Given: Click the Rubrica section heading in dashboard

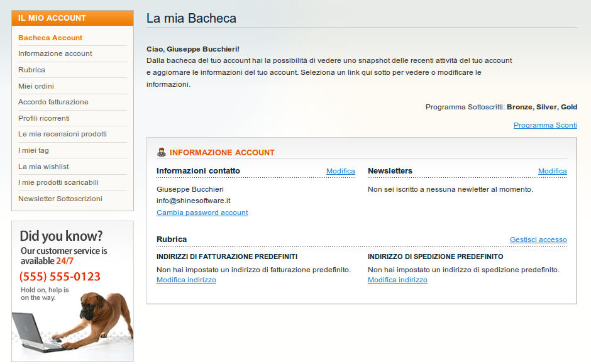Looking at the screenshot, I should click(x=172, y=240).
